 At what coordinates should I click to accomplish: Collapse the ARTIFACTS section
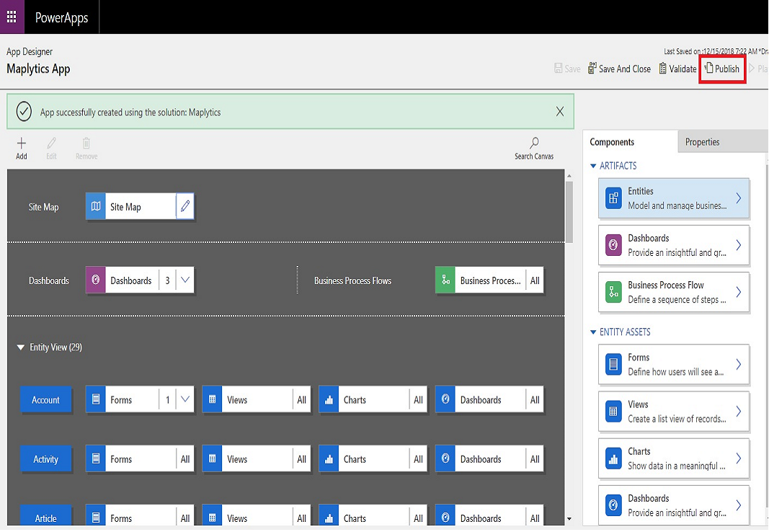pyautogui.click(x=593, y=166)
